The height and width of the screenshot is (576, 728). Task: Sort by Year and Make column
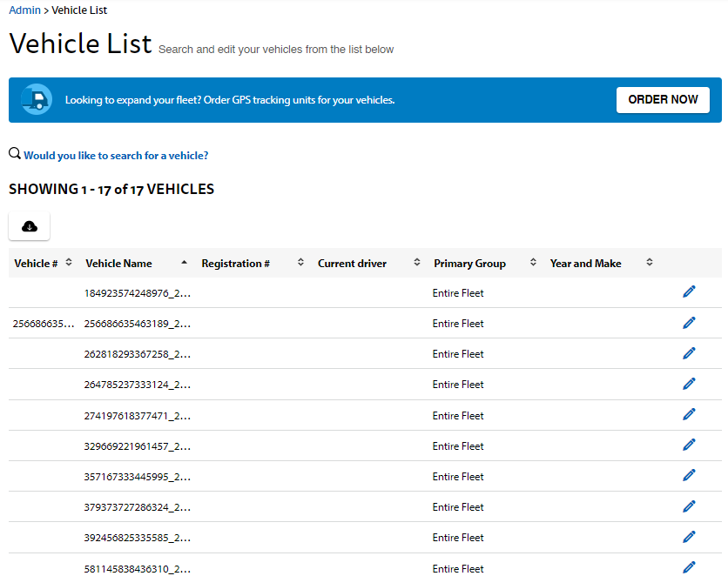click(x=585, y=263)
